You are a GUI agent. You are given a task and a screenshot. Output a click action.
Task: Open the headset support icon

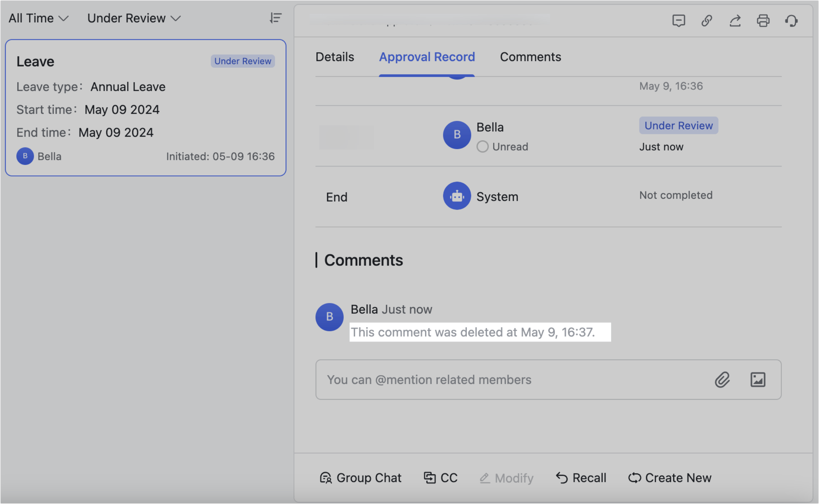pyautogui.click(x=791, y=21)
